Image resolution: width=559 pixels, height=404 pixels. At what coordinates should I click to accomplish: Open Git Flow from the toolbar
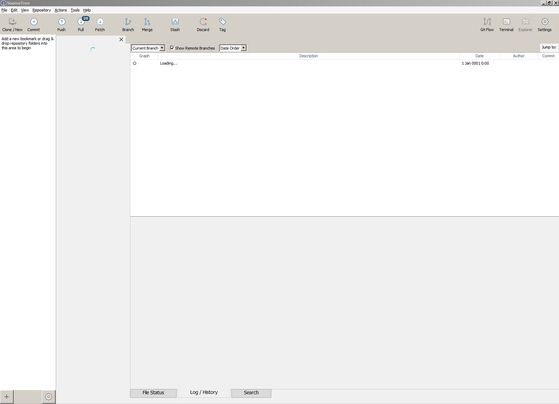coord(487,25)
